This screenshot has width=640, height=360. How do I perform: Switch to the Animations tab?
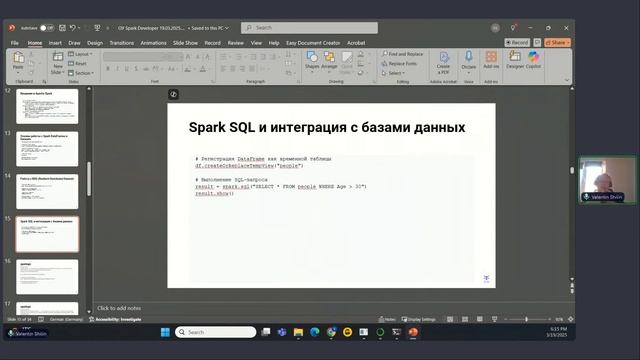[x=153, y=43]
